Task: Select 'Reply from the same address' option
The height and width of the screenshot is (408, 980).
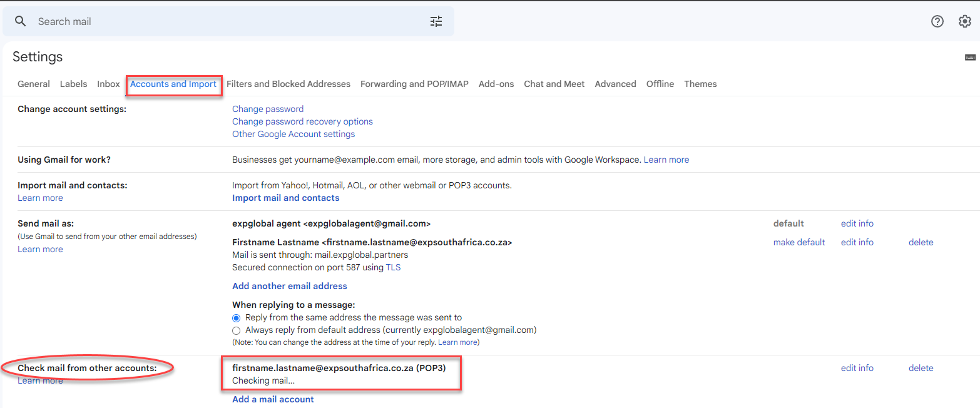Action: (236, 318)
